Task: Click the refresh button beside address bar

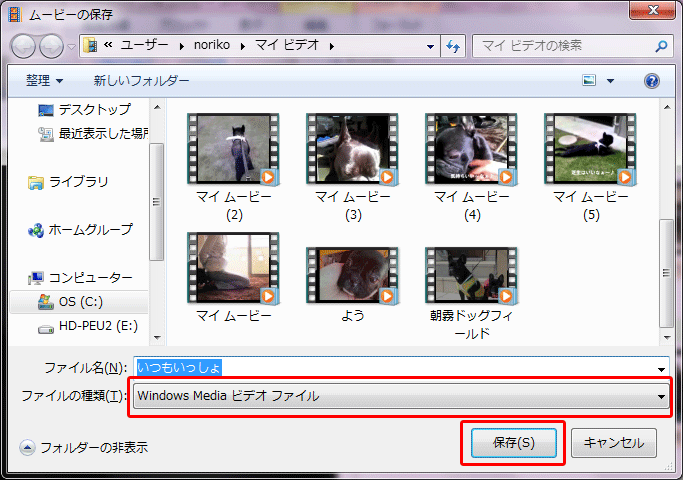Action: (454, 46)
